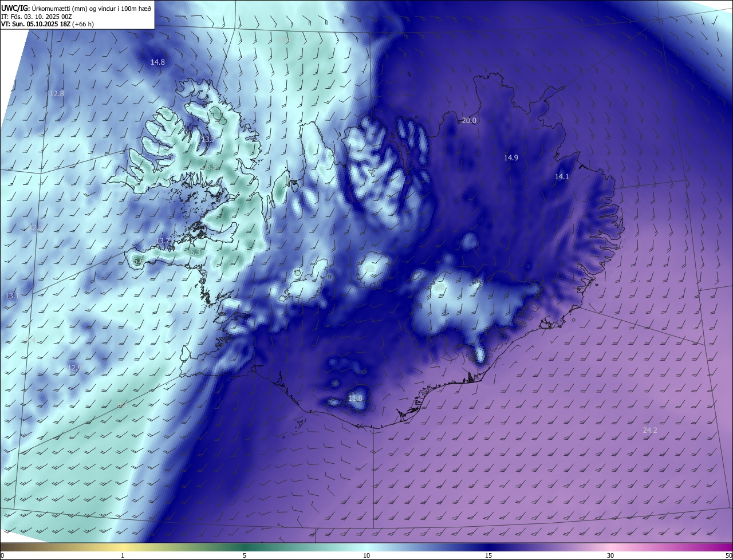Click the color scale tick labeled 0
This screenshot has width=733, height=560.
click(2, 555)
